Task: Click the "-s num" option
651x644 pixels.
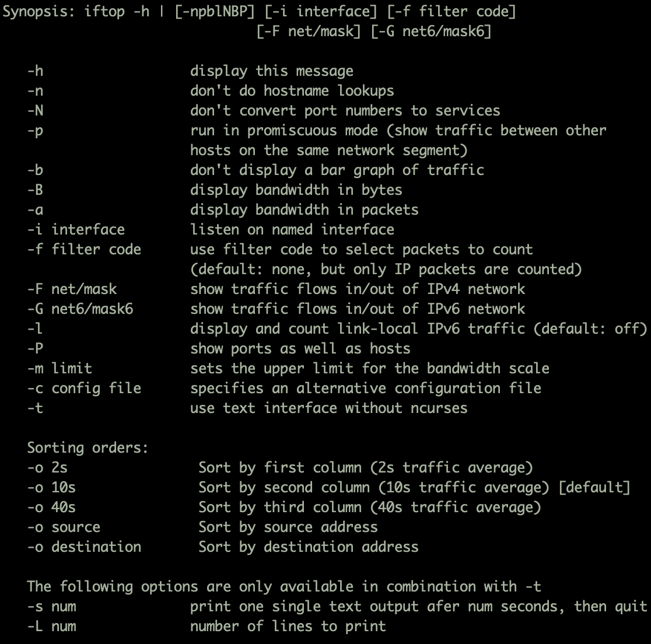Action: (x=51, y=607)
